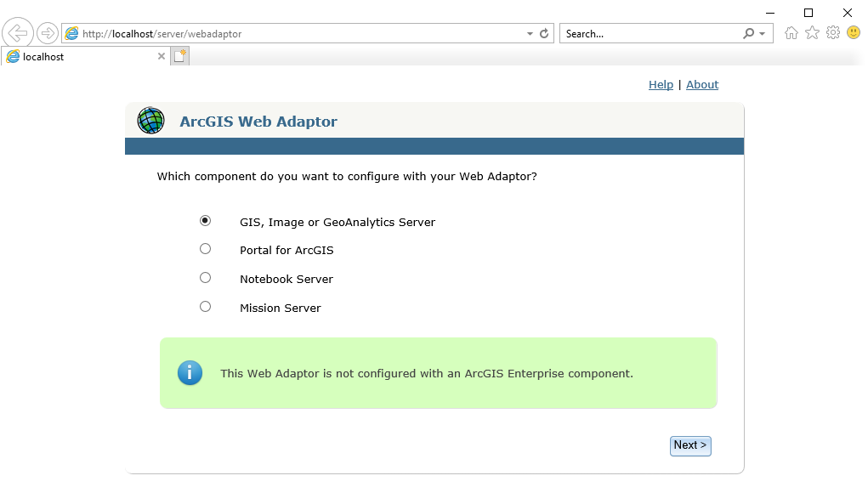Open a new tab with the blank tab button
The image size is (868, 504).
[180, 56]
